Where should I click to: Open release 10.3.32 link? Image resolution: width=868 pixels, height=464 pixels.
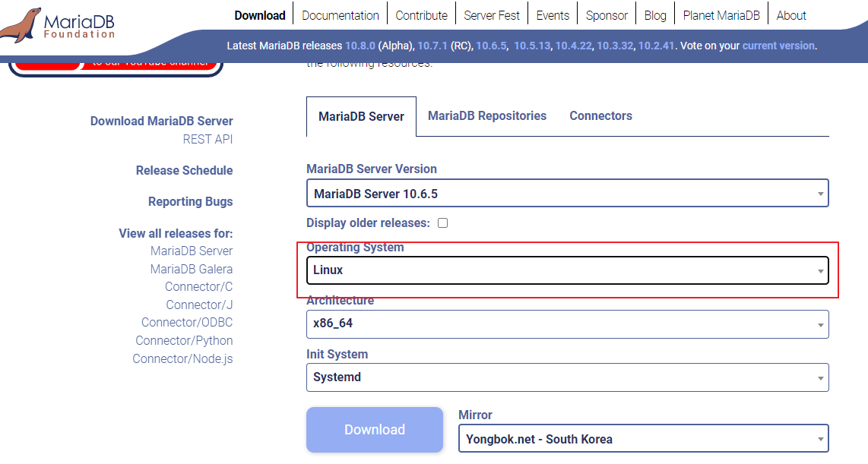(615, 46)
